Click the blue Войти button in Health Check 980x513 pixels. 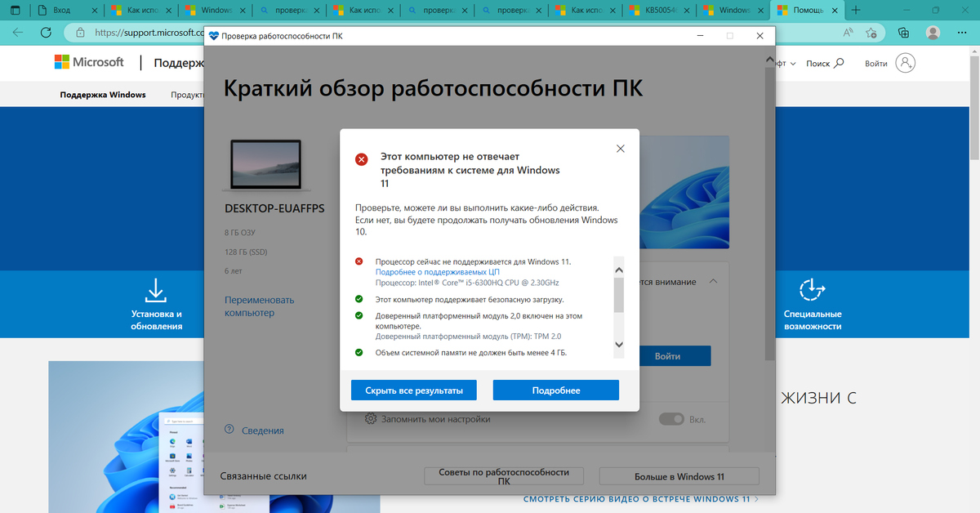[x=667, y=356]
